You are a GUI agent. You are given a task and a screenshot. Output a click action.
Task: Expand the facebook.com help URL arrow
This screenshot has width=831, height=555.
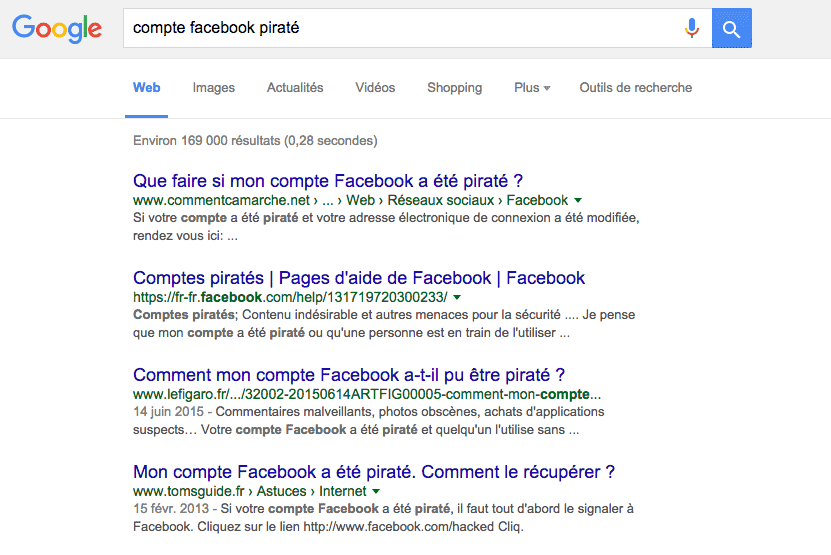[457, 297]
